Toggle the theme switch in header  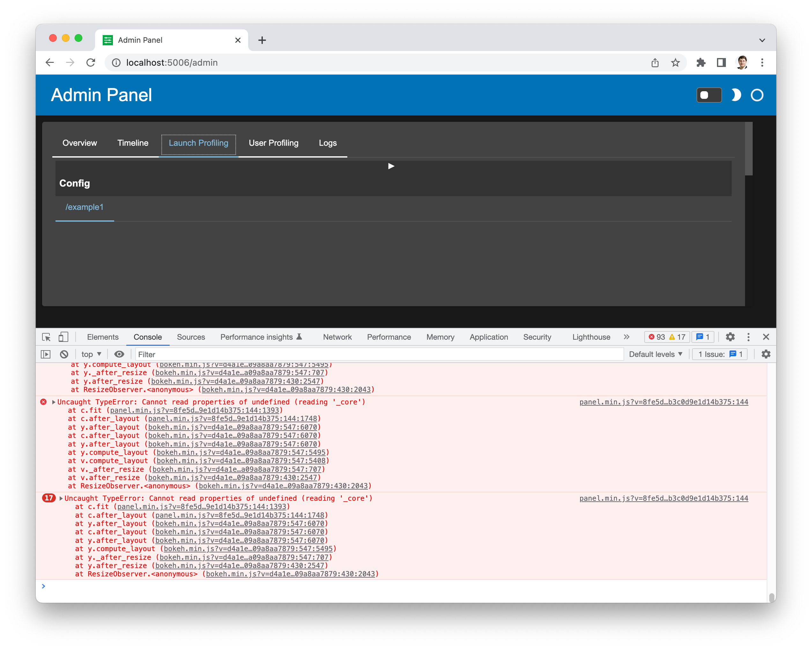pyautogui.click(x=709, y=95)
